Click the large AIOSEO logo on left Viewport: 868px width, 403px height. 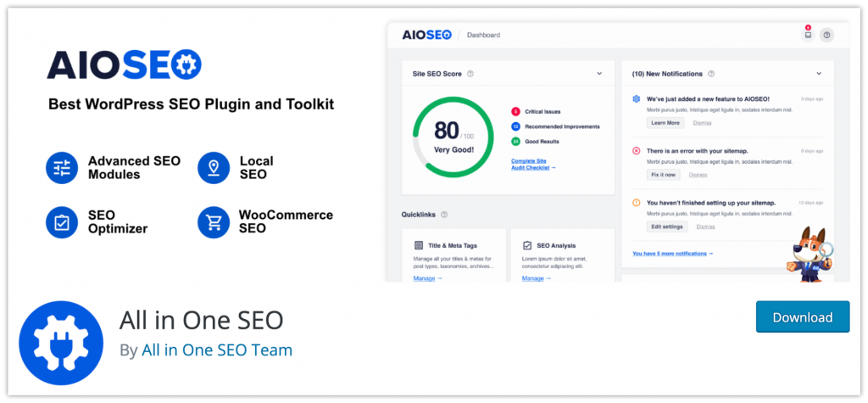(124, 64)
